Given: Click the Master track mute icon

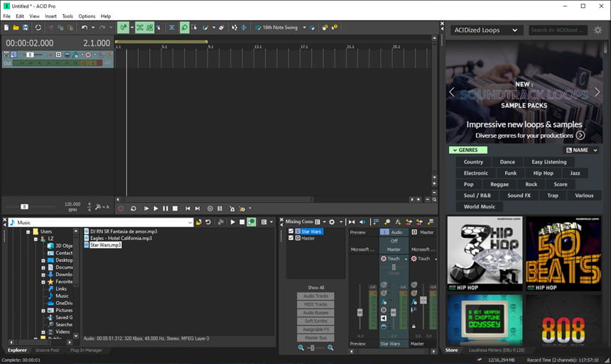Looking at the screenshot, I should click(x=413, y=285).
